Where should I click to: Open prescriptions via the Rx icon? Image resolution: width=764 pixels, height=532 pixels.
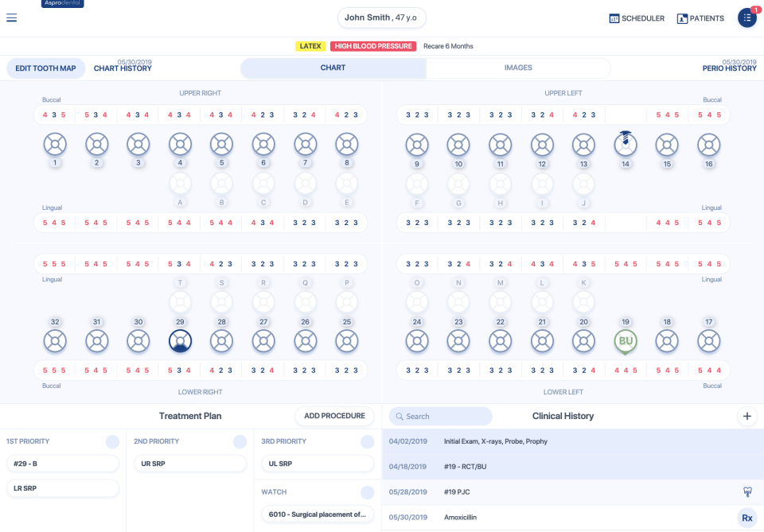[746, 517]
